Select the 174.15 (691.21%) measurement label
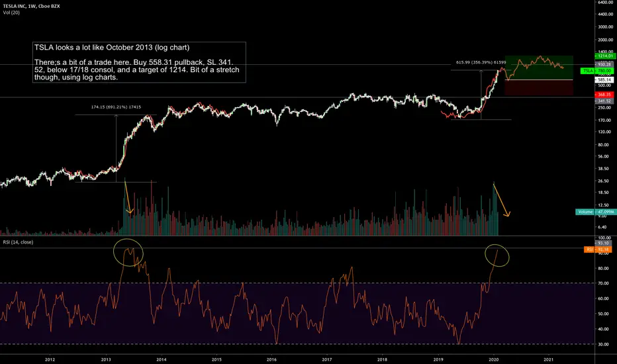617x364 pixels. point(116,107)
